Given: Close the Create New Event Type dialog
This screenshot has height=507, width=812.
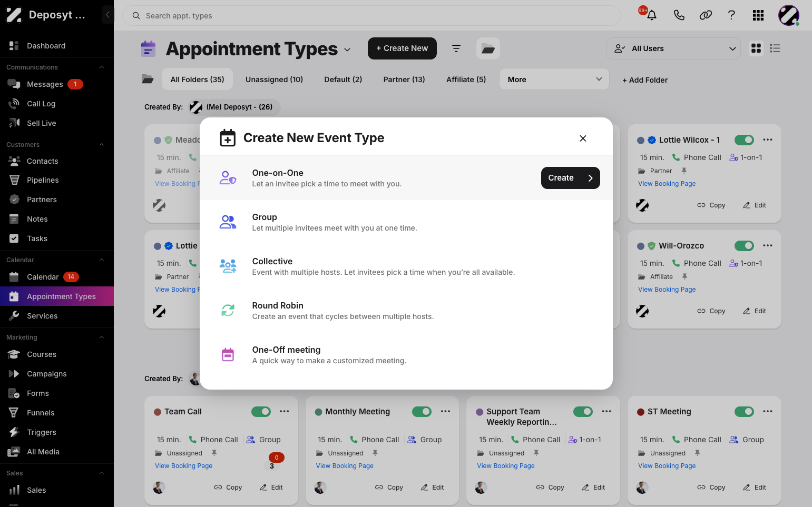Looking at the screenshot, I should coord(583,138).
